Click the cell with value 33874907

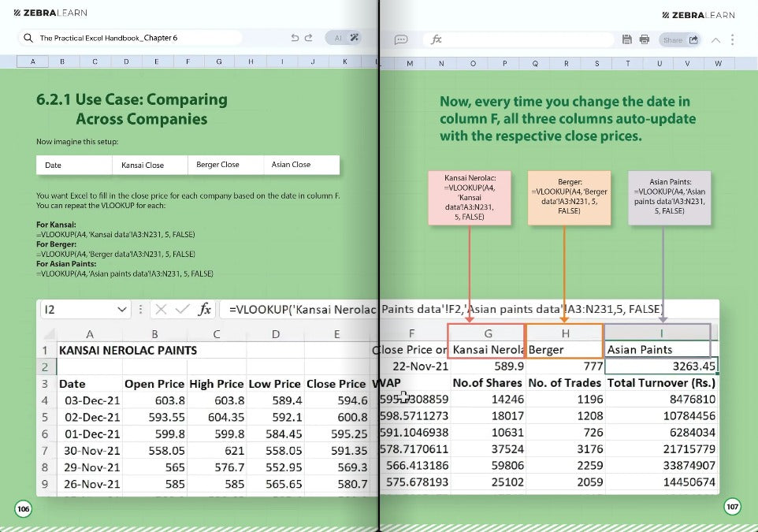coord(661,466)
